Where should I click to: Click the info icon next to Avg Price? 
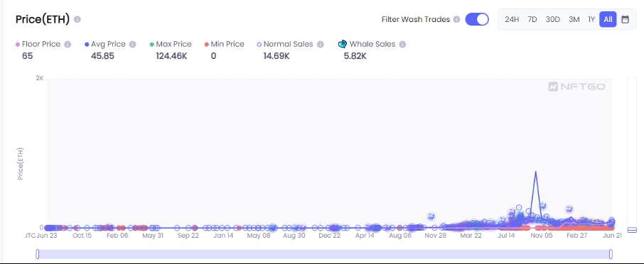(x=132, y=44)
